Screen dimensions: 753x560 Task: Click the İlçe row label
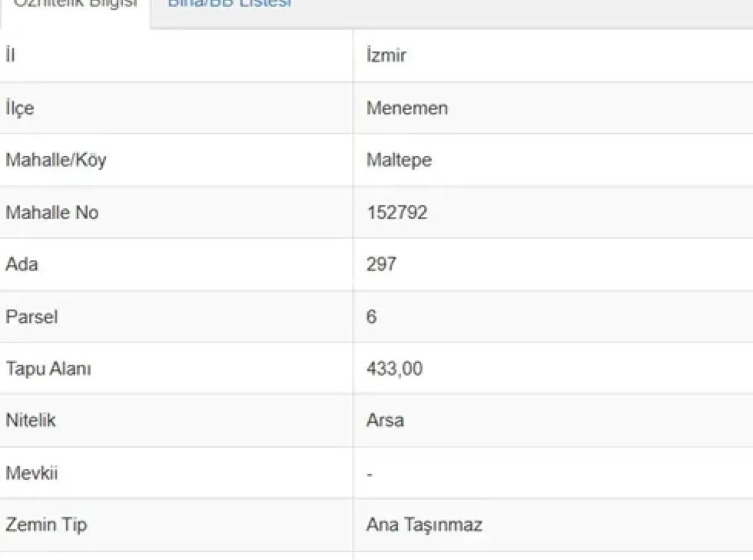click(20, 108)
